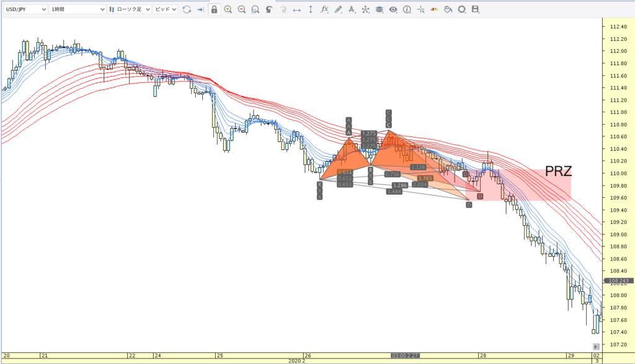Click the refresh chart icon
635x364 pixels.
click(186, 9)
